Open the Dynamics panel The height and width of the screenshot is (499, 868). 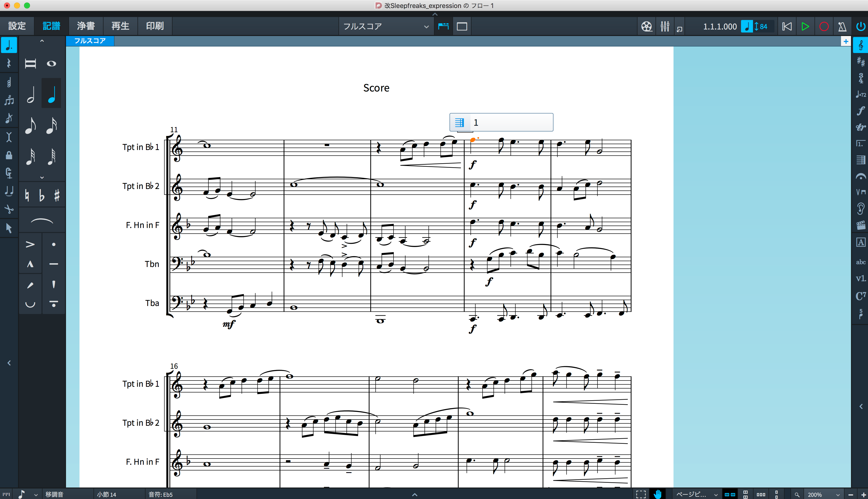(861, 111)
